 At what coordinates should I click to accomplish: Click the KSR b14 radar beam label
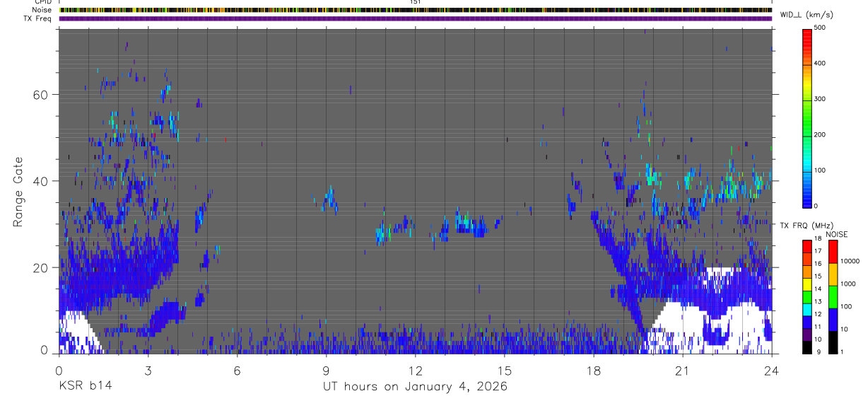click(x=85, y=386)
